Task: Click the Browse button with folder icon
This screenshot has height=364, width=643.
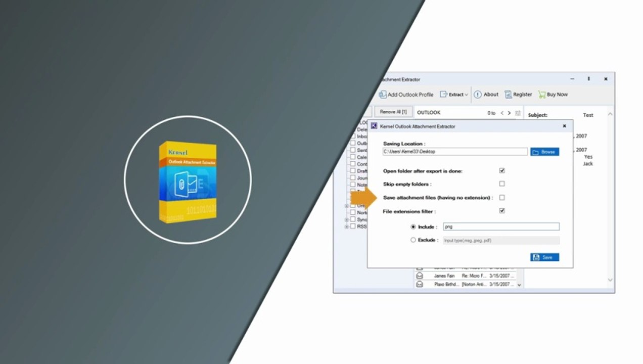Action: tap(544, 152)
